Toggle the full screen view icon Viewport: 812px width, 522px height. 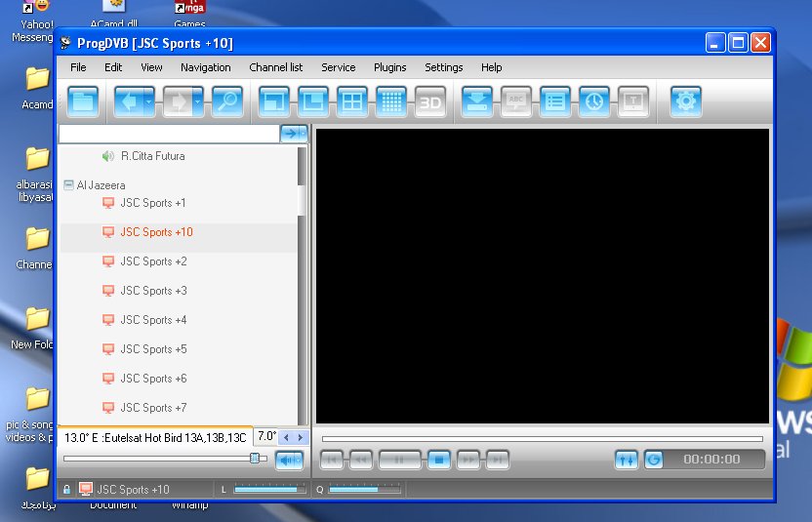[274, 101]
